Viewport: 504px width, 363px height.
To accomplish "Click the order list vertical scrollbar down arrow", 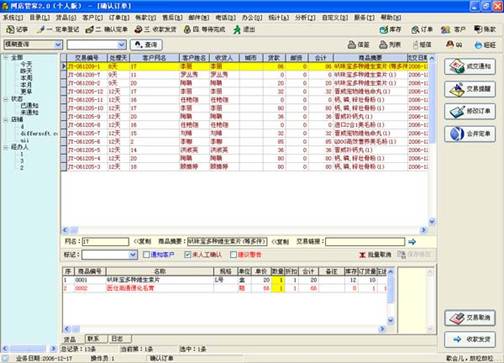I will tap(432, 221).
